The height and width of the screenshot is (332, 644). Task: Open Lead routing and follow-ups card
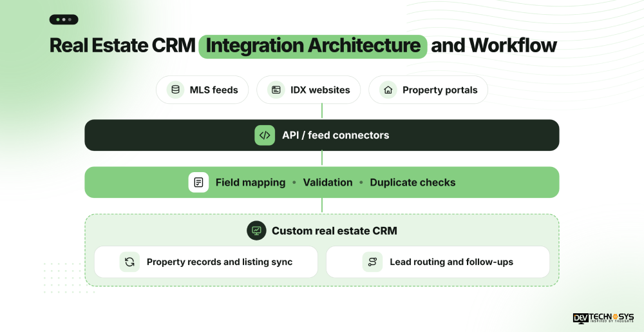[x=438, y=262]
